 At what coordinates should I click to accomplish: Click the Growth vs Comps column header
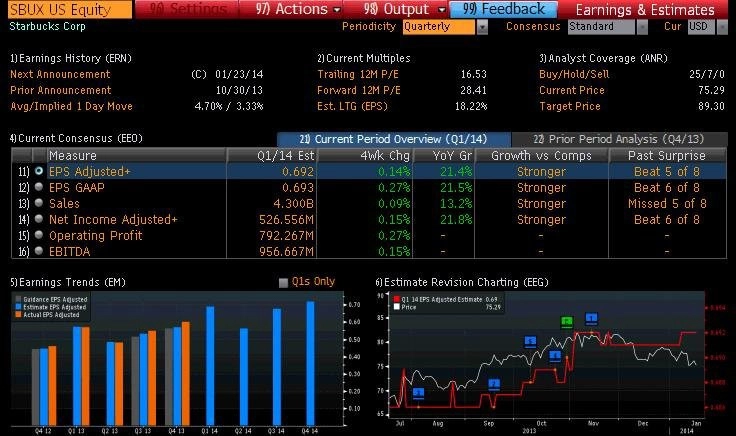click(542, 155)
